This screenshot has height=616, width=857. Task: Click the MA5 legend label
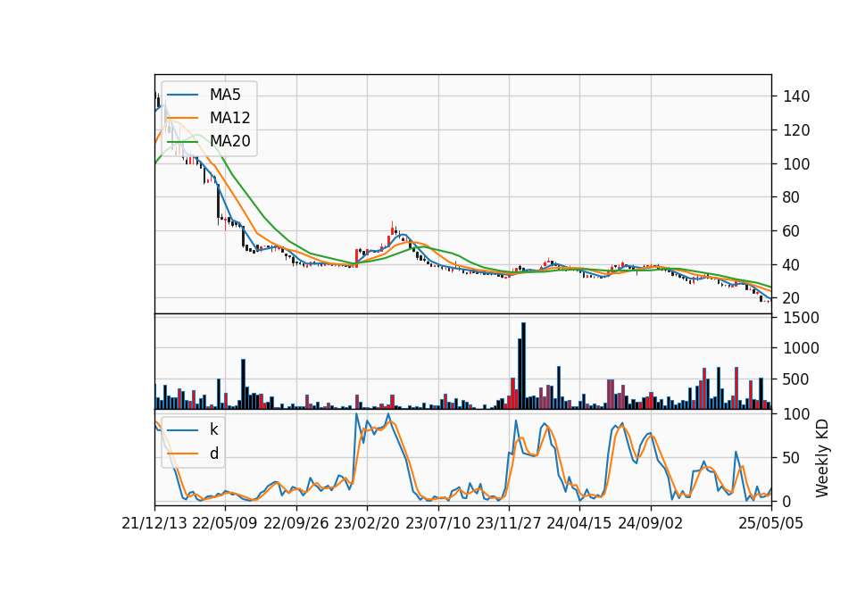pos(225,95)
